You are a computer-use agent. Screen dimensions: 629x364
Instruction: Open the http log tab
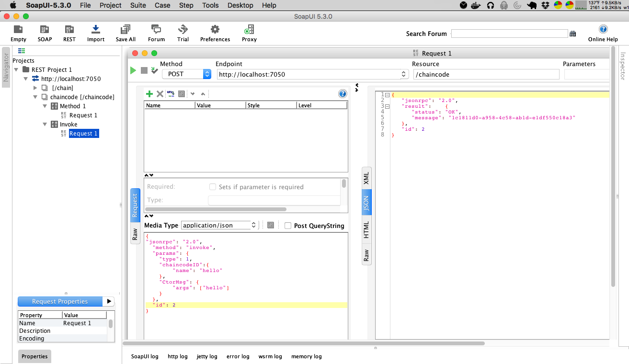pos(177,356)
